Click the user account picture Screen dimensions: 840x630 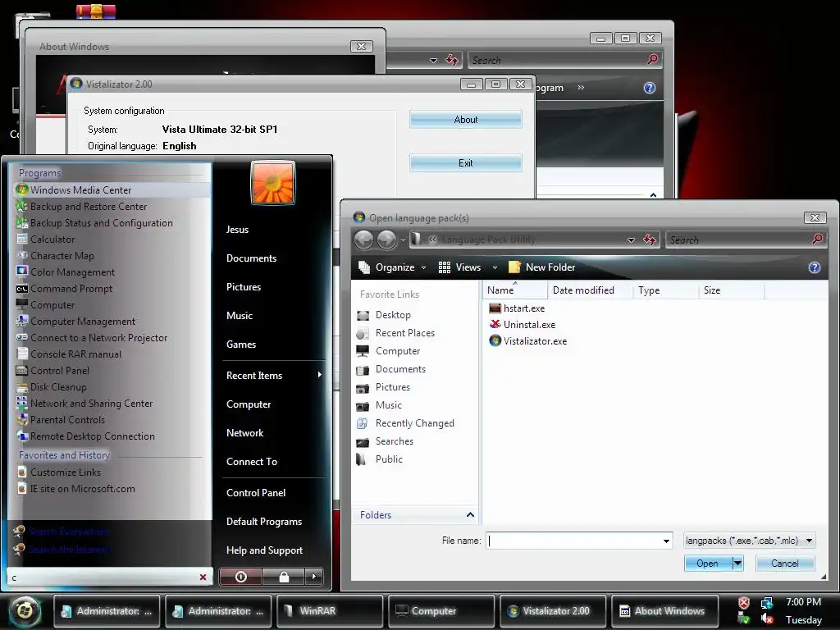click(273, 183)
